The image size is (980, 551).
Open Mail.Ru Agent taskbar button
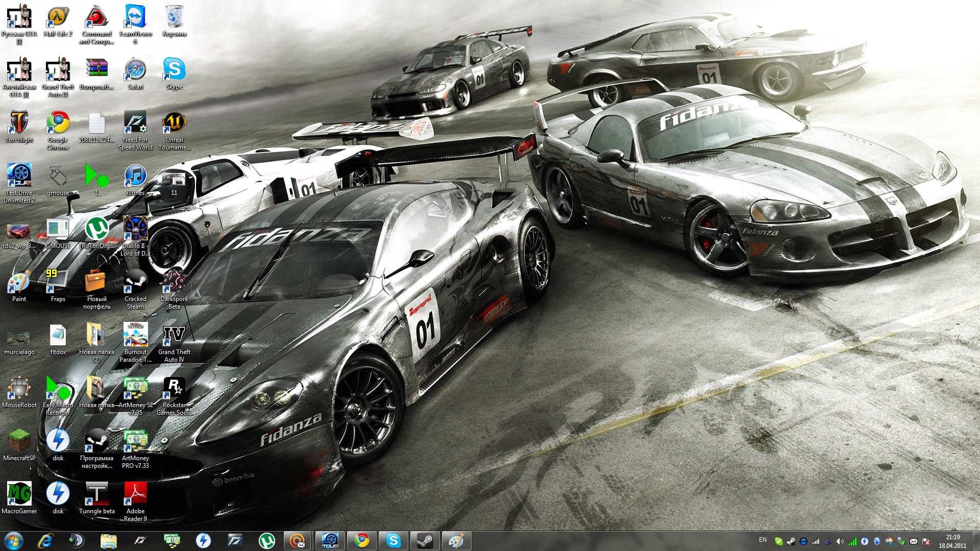point(299,541)
